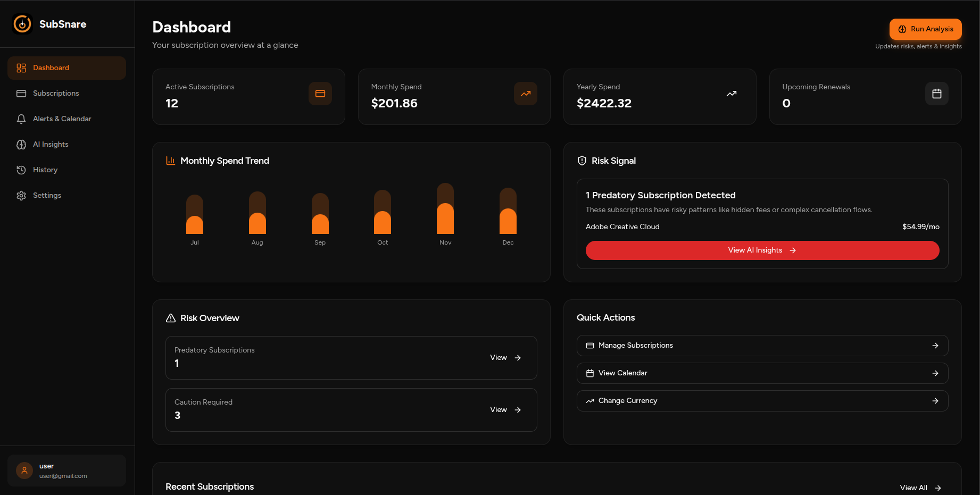Open Dashboard in the sidebar
The image size is (980, 495).
[x=67, y=68]
